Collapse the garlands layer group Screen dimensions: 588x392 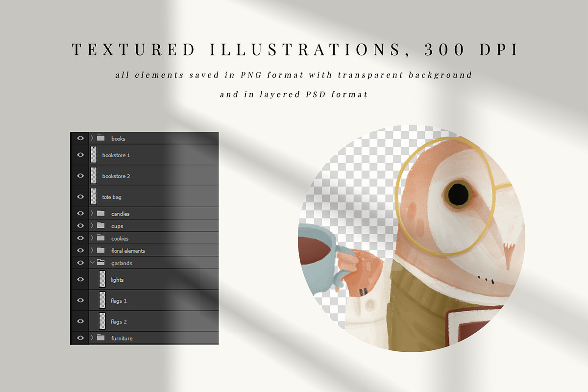point(92,263)
